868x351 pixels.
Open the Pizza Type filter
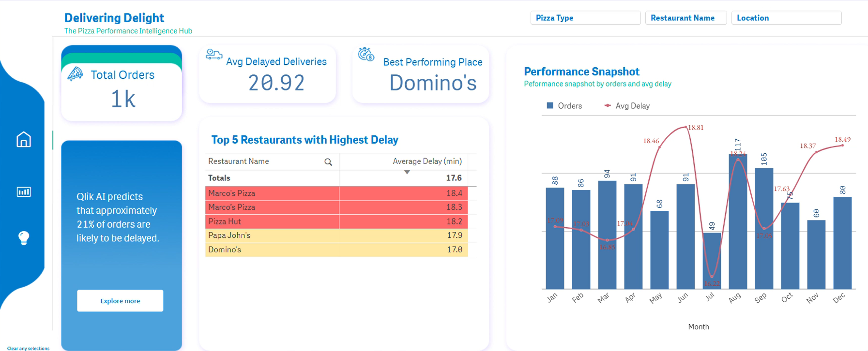click(585, 18)
